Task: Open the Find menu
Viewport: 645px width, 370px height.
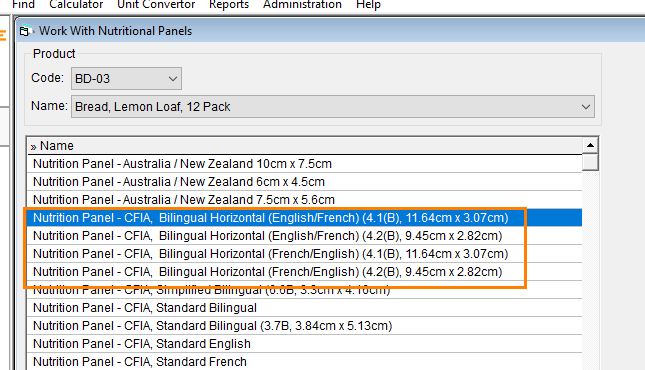Action: click(x=23, y=5)
